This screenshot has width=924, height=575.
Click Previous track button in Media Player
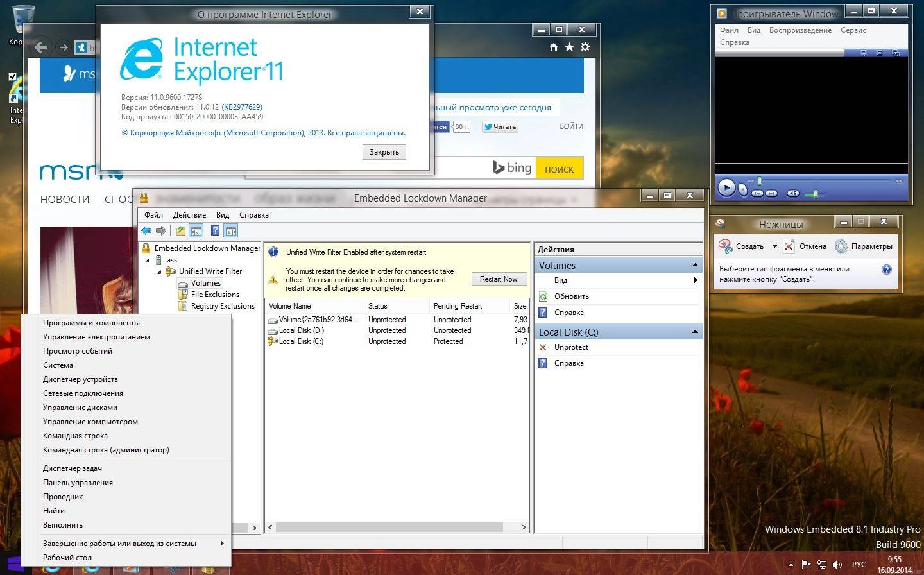(x=758, y=193)
